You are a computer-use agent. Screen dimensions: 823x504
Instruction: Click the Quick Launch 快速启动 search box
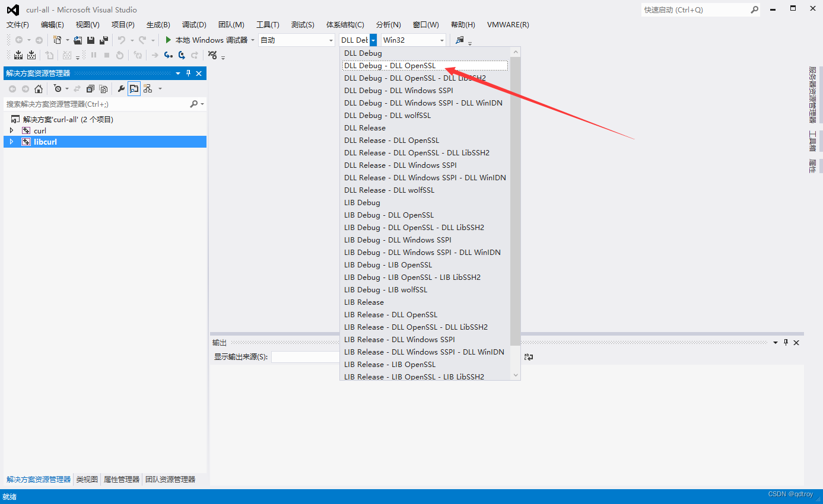point(696,9)
